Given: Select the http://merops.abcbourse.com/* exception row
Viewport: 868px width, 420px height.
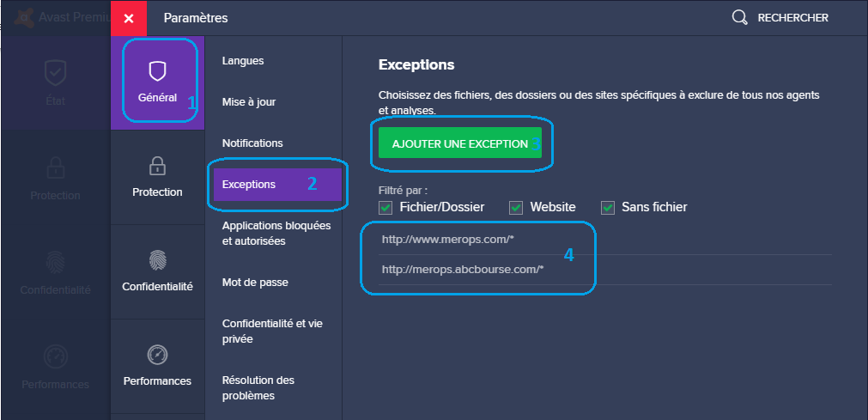Looking at the screenshot, I should click(x=605, y=270).
